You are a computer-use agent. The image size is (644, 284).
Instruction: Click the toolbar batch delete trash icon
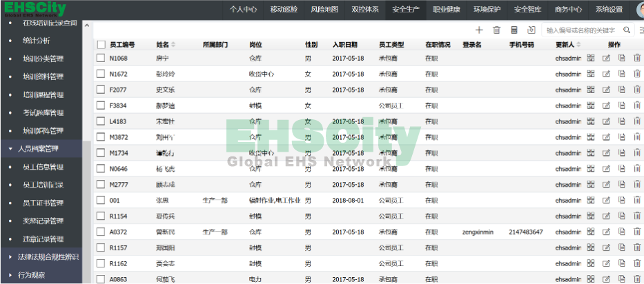click(x=496, y=30)
